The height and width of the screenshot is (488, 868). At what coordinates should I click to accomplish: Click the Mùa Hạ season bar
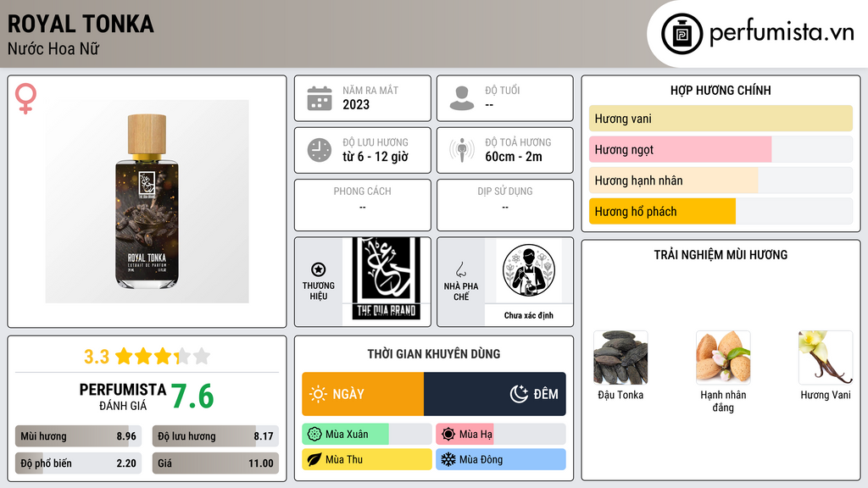(x=501, y=435)
